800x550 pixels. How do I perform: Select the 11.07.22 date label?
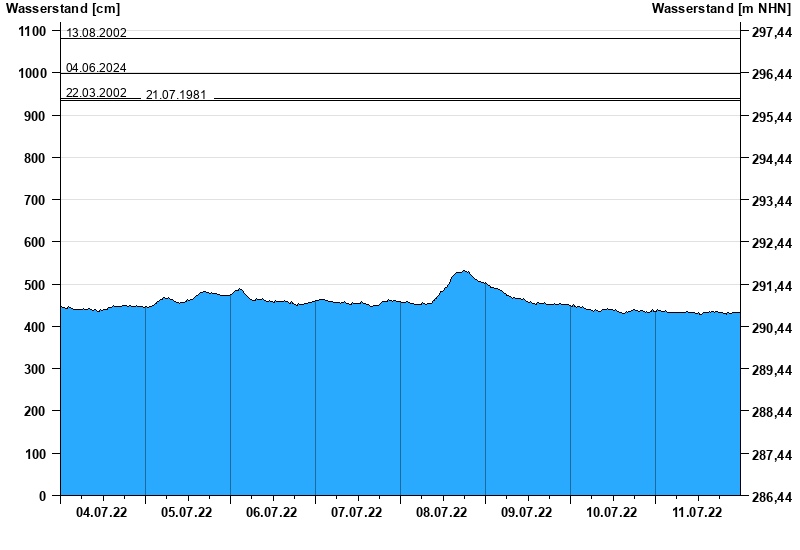tap(697, 513)
